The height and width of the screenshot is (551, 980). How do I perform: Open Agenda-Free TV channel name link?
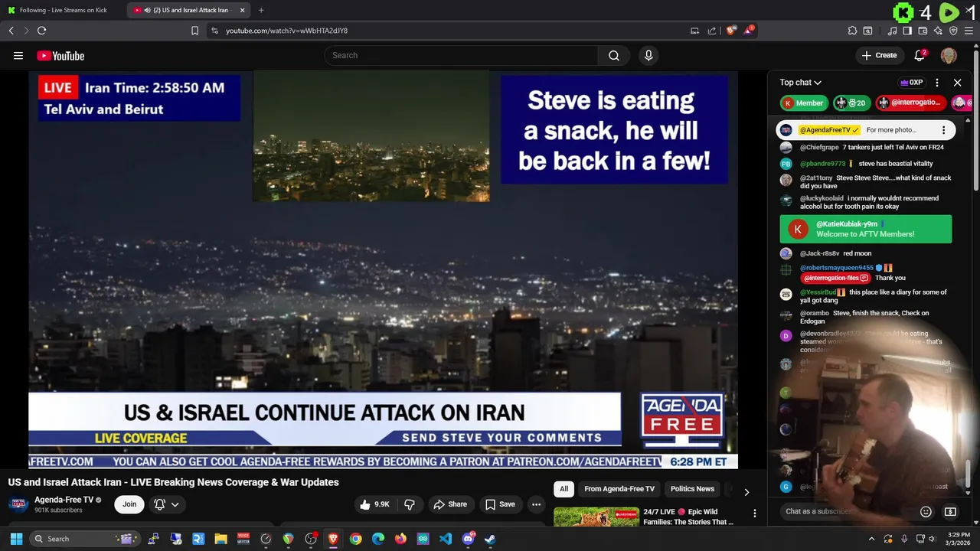point(64,500)
